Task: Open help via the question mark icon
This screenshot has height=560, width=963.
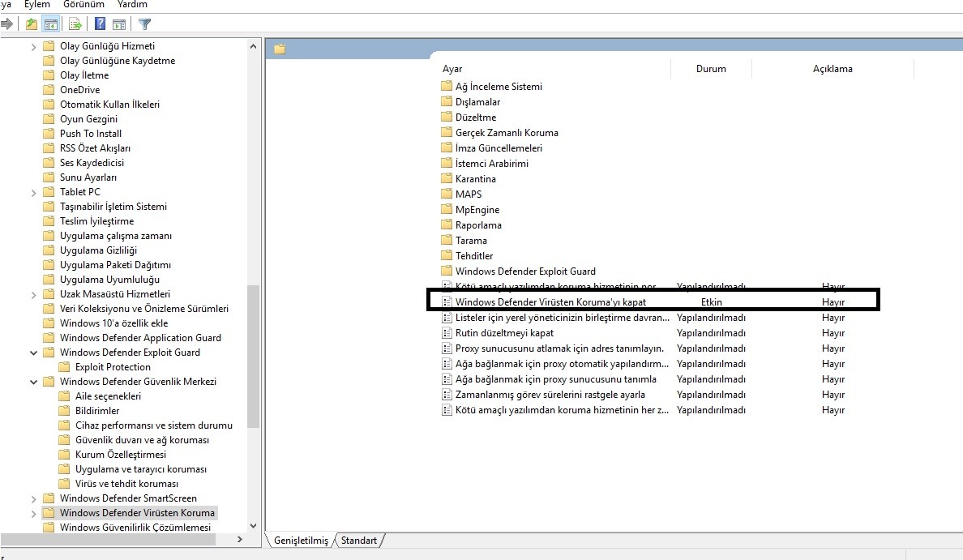Action: tap(100, 24)
